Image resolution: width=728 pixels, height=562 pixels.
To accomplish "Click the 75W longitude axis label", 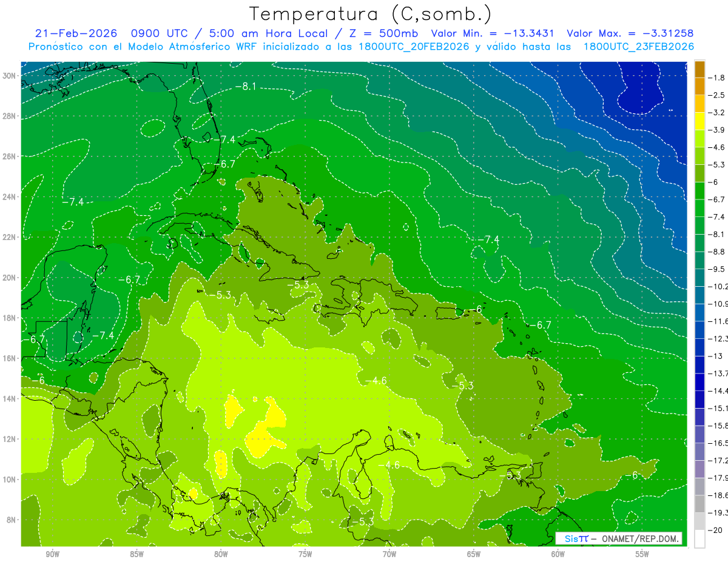I will [x=305, y=554].
